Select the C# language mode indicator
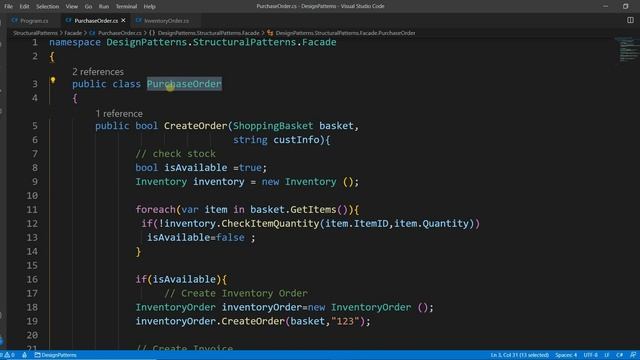640x360 pixels. tap(620, 355)
